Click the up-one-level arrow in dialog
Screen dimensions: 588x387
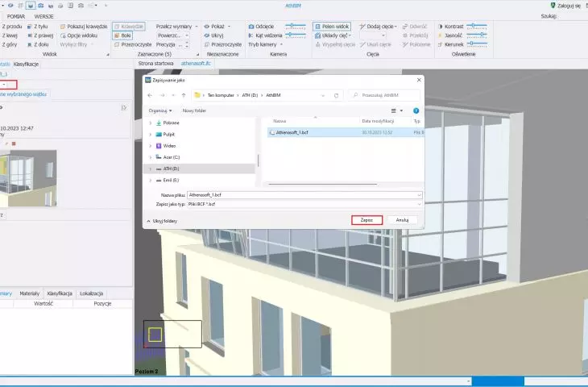184,95
